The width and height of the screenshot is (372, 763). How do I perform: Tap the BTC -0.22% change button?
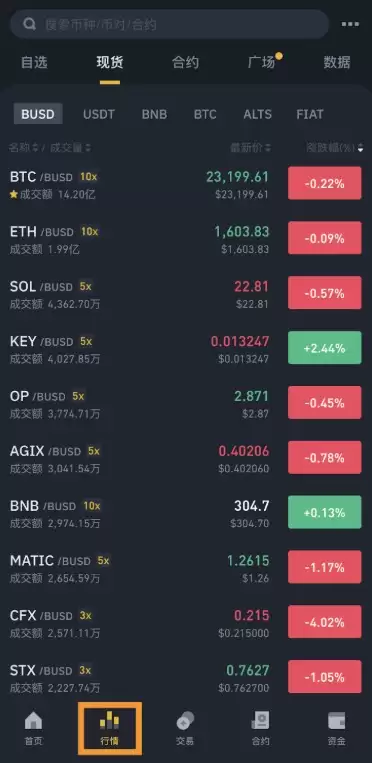coord(325,183)
